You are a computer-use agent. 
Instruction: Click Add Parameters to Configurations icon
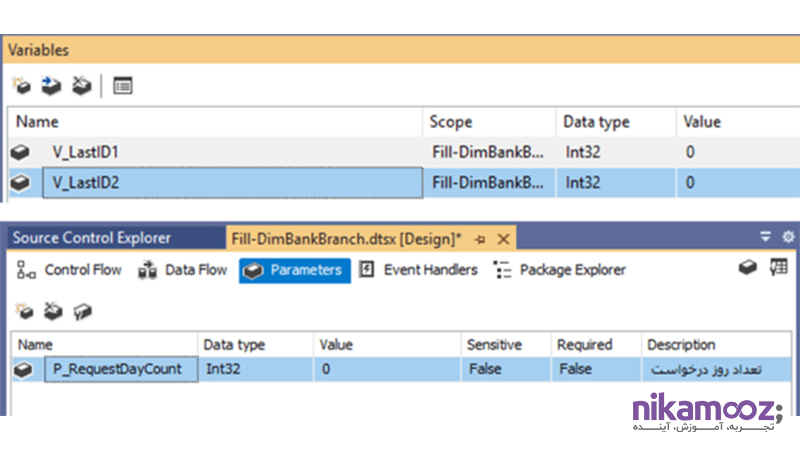point(82,312)
